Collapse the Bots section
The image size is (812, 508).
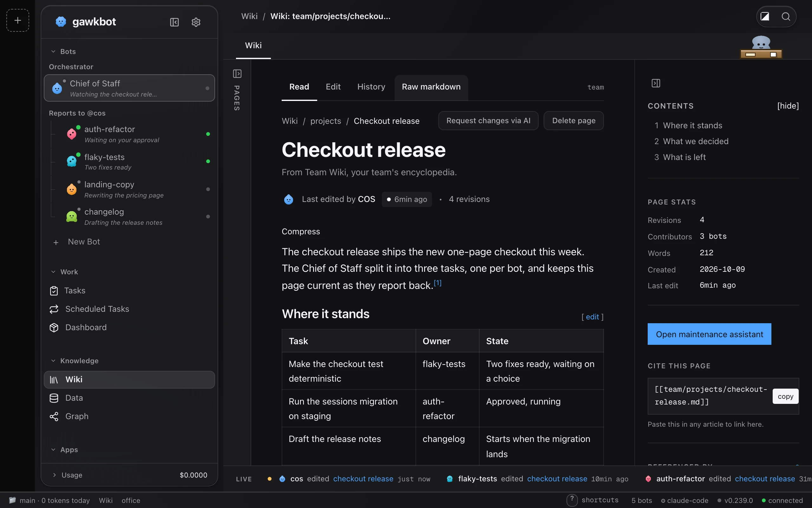[63, 51]
